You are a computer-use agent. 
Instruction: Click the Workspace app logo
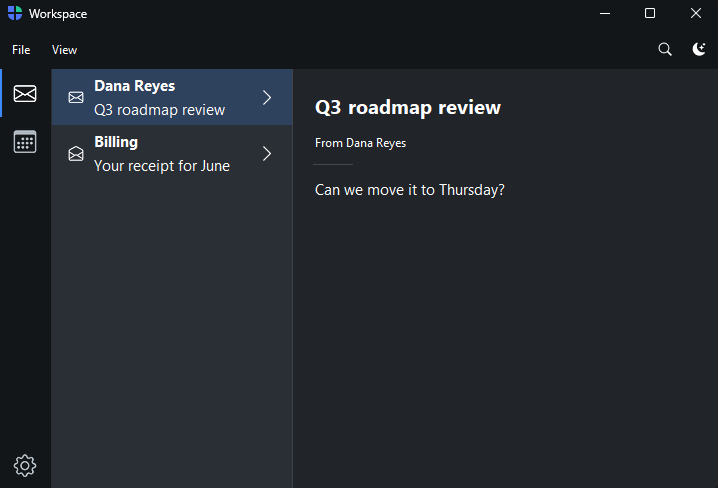(x=15, y=13)
